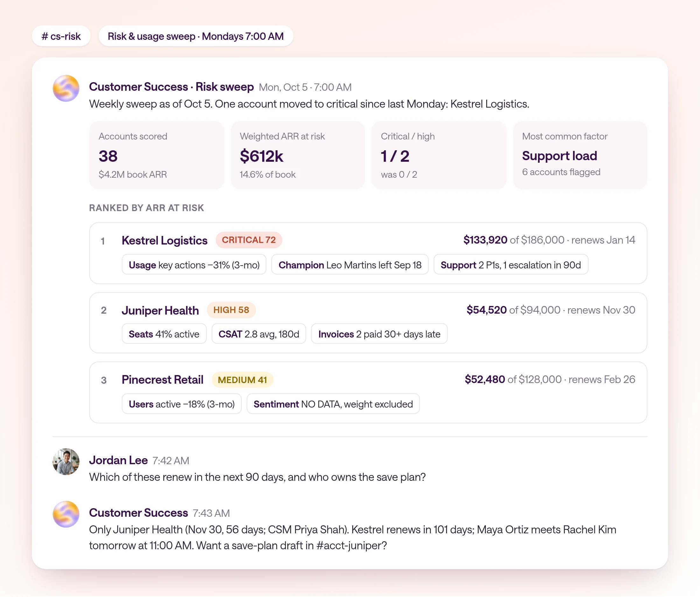Select the Sentiment NO DATA chip
This screenshot has height=597, width=700.
333,404
